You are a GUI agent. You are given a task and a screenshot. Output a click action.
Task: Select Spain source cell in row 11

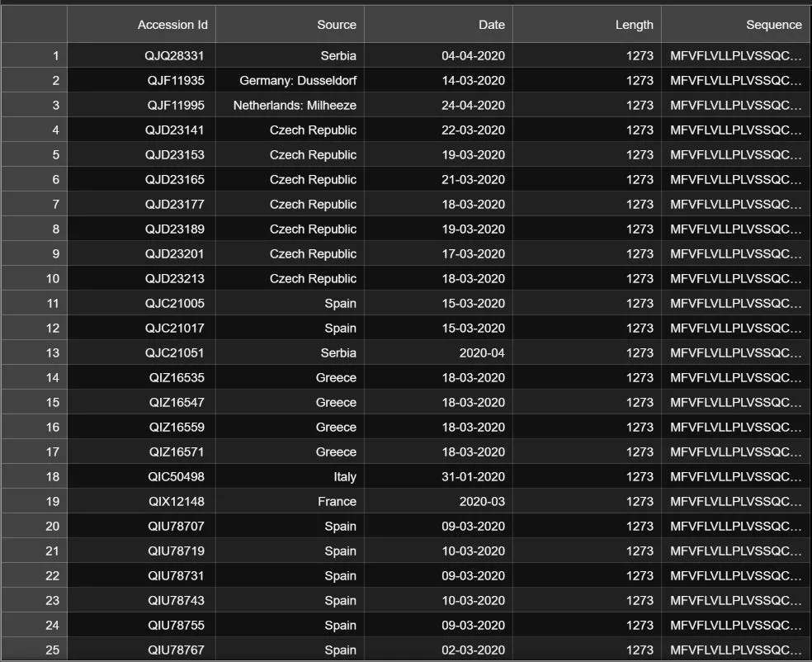[290, 303]
